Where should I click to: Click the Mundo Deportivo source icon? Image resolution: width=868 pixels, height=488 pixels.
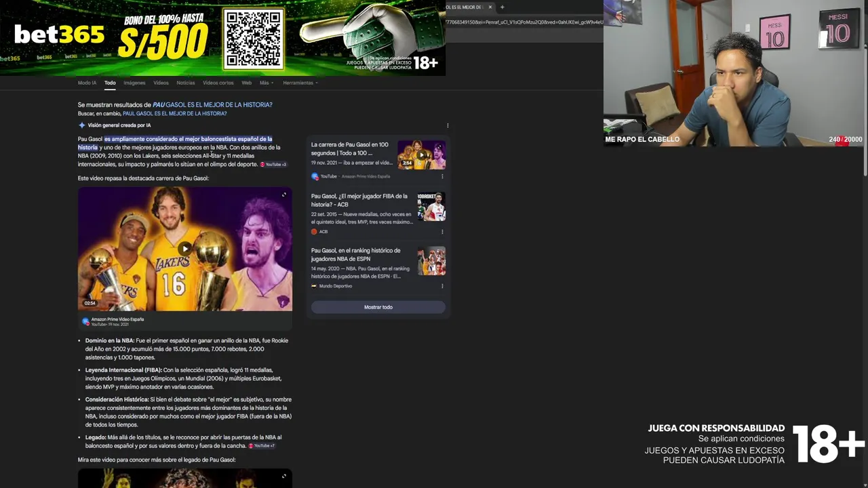click(x=314, y=286)
